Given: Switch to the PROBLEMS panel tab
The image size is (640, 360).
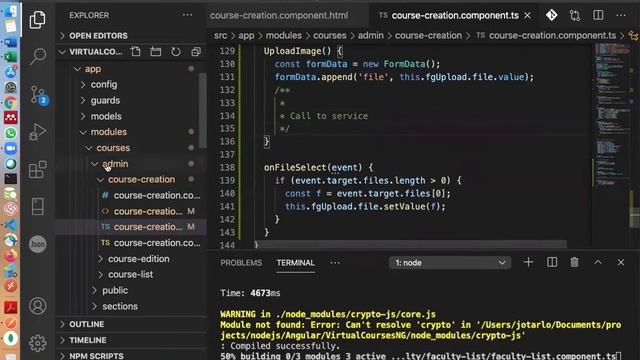Looking at the screenshot, I should pyautogui.click(x=241, y=263).
